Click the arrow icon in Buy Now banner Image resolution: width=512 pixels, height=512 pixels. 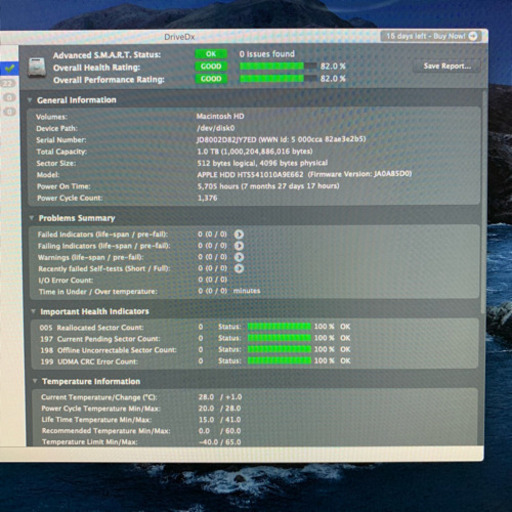pos(473,36)
